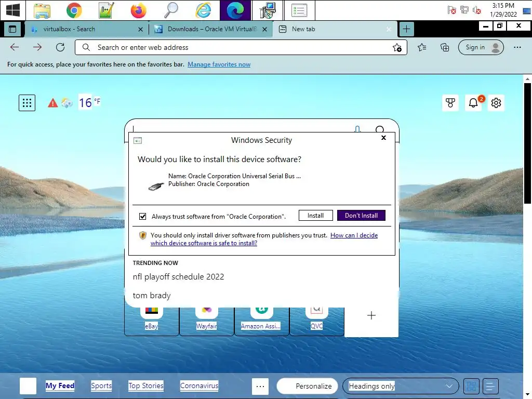Click the Don't Install button
The image size is (532, 399).
point(362,216)
